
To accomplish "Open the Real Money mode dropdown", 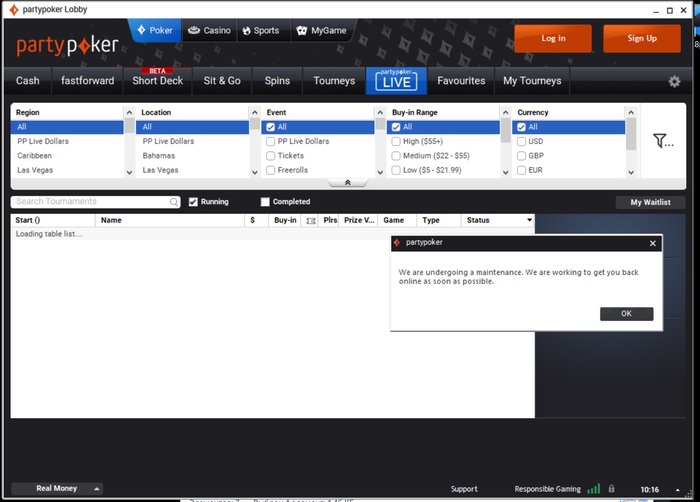I will tap(57, 489).
